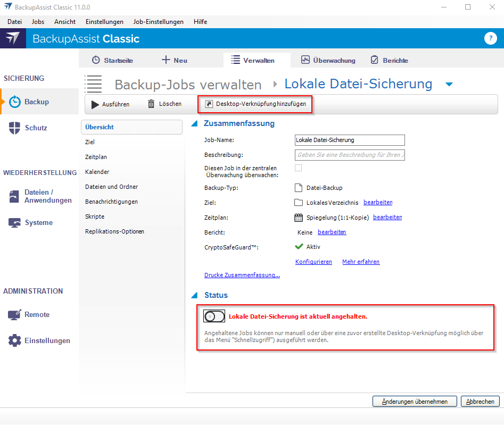The height and width of the screenshot is (425, 504).
Task: Open the Remote administration section
Action: [x=37, y=314]
